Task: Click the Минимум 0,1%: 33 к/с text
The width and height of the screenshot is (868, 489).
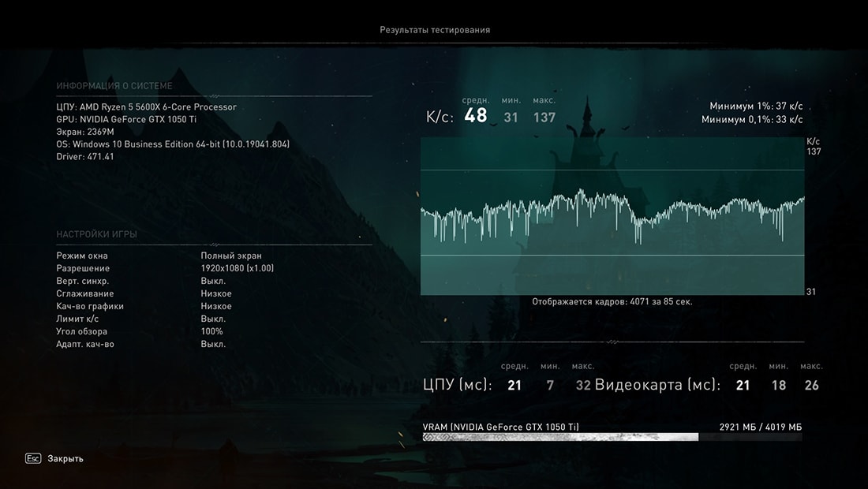Action: point(752,119)
